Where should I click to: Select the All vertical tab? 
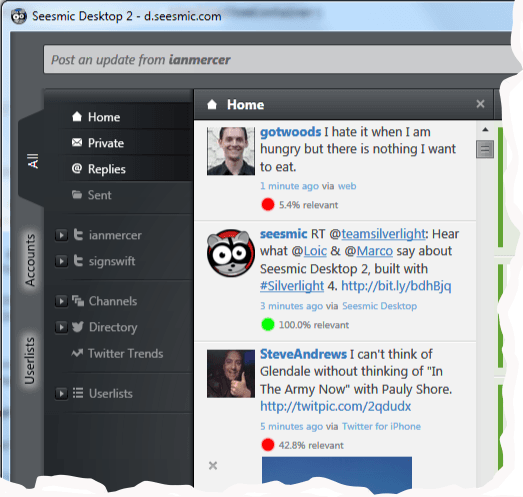tap(32, 161)
